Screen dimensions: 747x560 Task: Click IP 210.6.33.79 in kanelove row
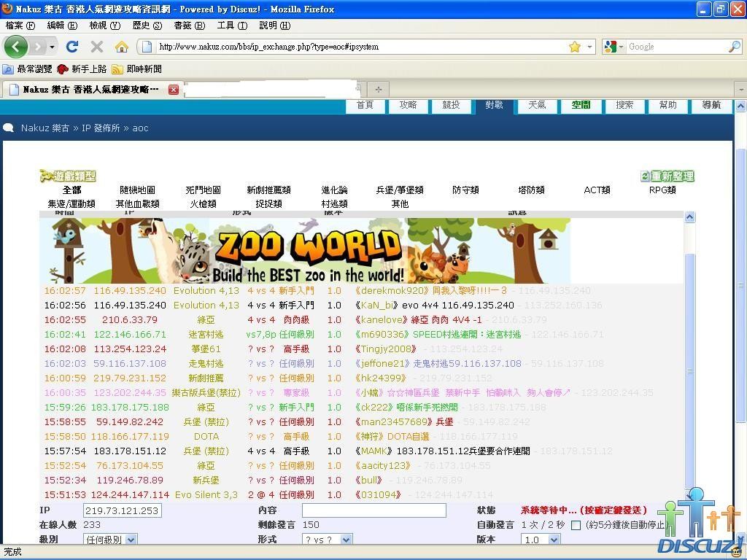130,319
